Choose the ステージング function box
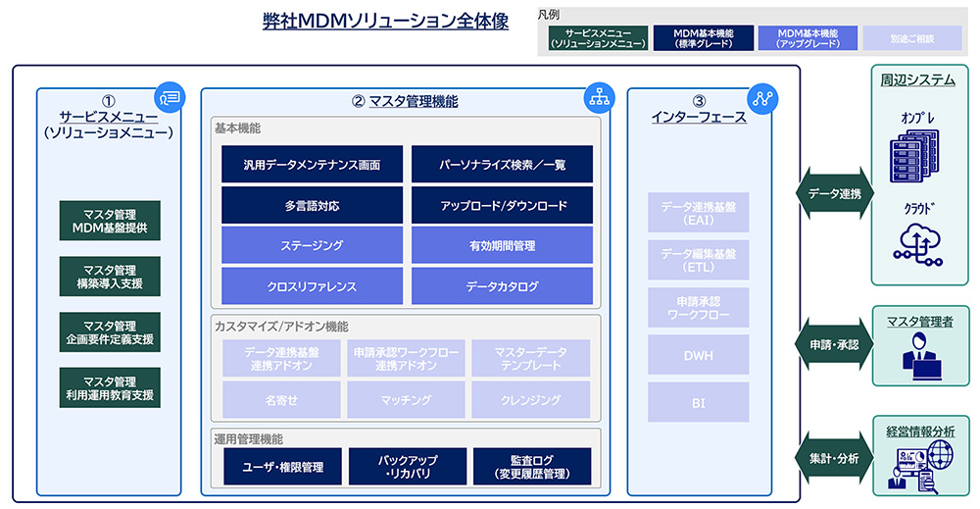This screenshot has height=509, width=980. [x=312, y=245]
